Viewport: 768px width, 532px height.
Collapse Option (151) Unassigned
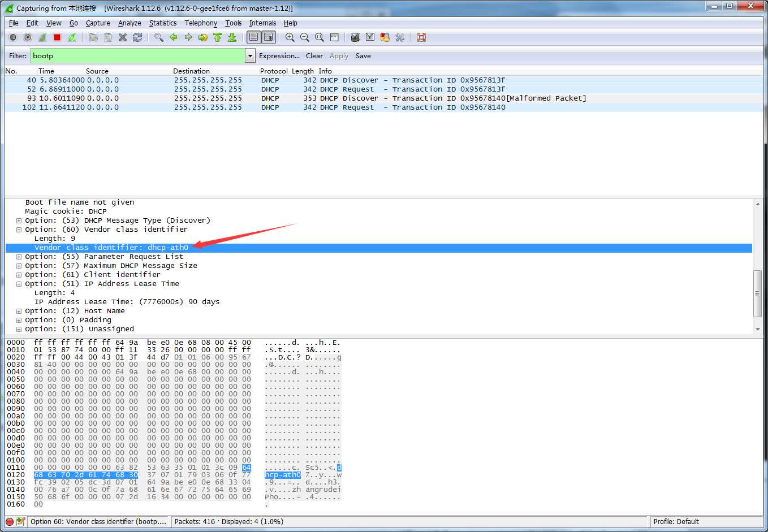pos(19,329)
